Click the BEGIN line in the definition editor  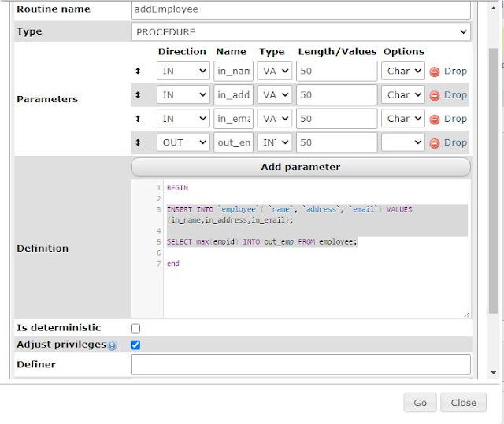[177, 188]
